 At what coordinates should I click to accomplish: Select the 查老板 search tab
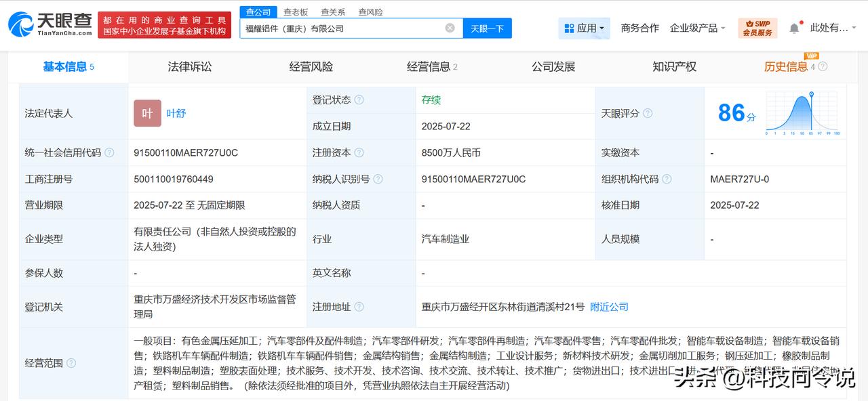296,12
